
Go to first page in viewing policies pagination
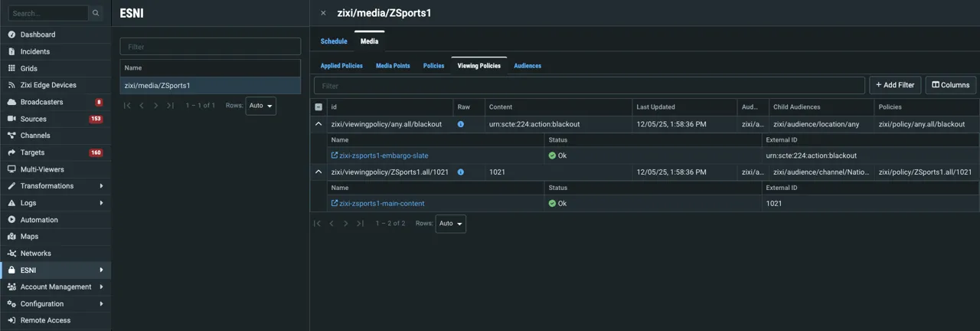[317, 224]
